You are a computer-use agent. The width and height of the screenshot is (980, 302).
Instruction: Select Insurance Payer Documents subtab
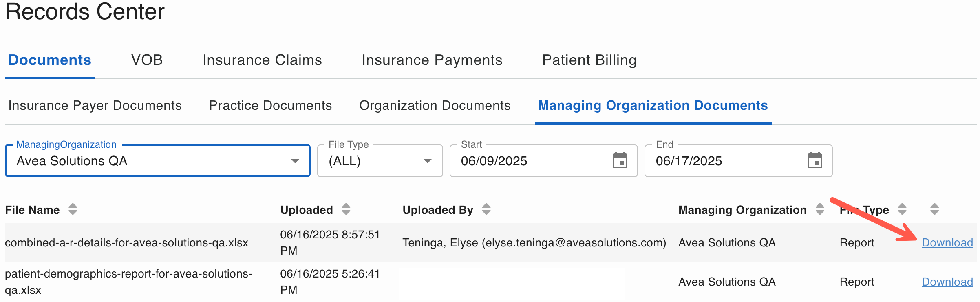click(95, 105)
